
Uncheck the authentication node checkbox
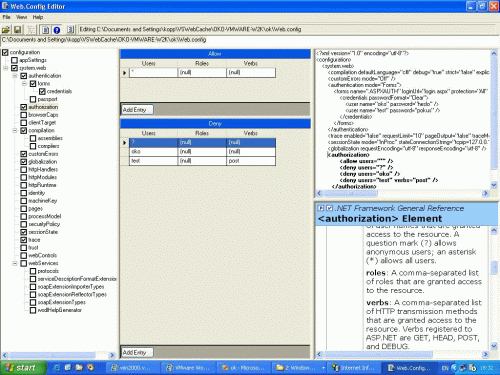(x=24, y=76)
